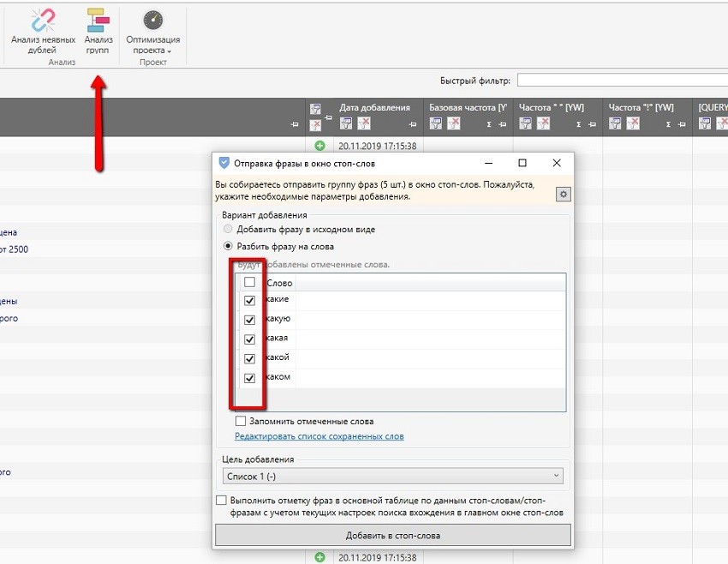Select the date cell 20.11.2019 17:15:38 in first row

pos(378,146)
